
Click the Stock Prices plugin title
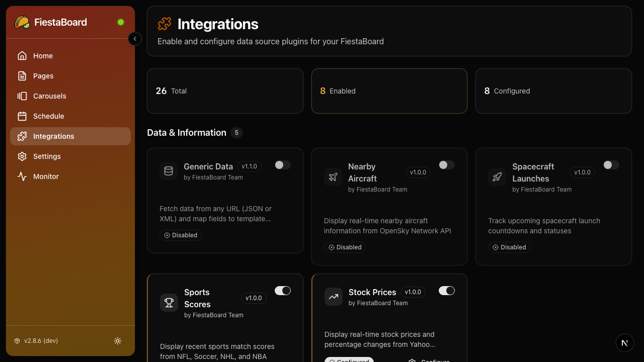point(372,292)
